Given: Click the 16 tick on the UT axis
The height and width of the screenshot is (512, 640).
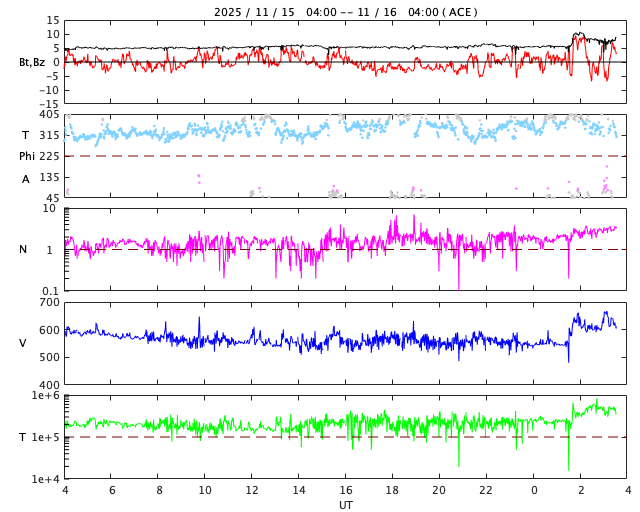Looking at the screenshot, I should 346,491.
